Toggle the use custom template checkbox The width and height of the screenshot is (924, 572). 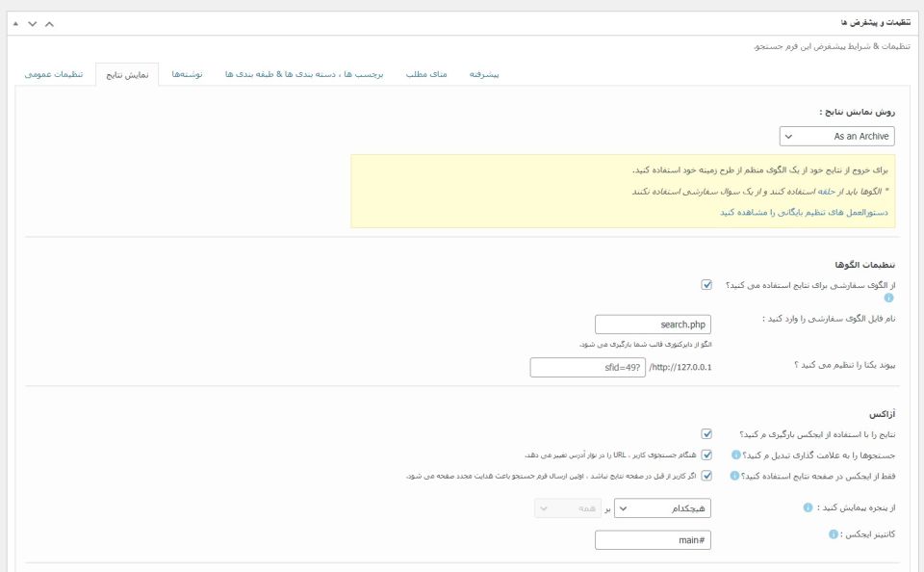706,285
